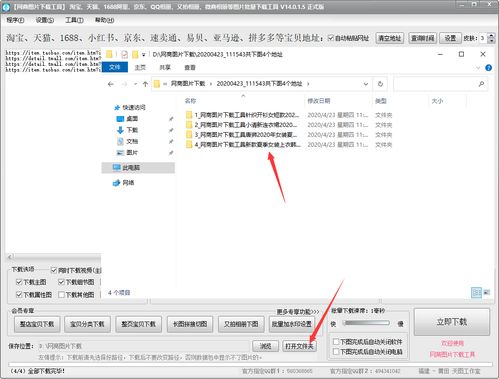Select 图片 (Pictures) in the sidebar
Screen dimensions: 499x379
(x=132, y=153)
